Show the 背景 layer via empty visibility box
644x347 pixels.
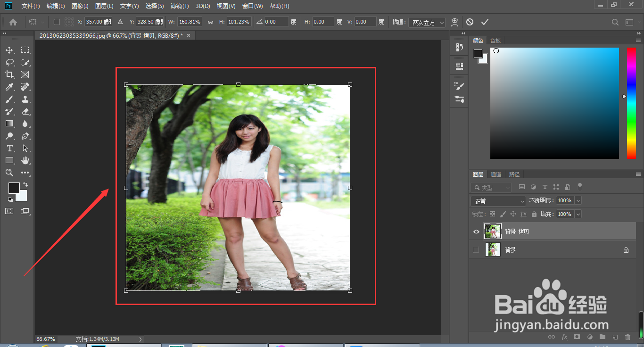(476, 250)
